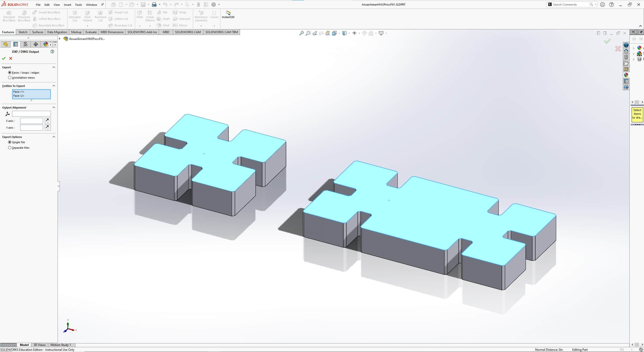Open the Dynamic Annotation Views icon
Screen dimensions: 644x352
(x=328, y=33)
